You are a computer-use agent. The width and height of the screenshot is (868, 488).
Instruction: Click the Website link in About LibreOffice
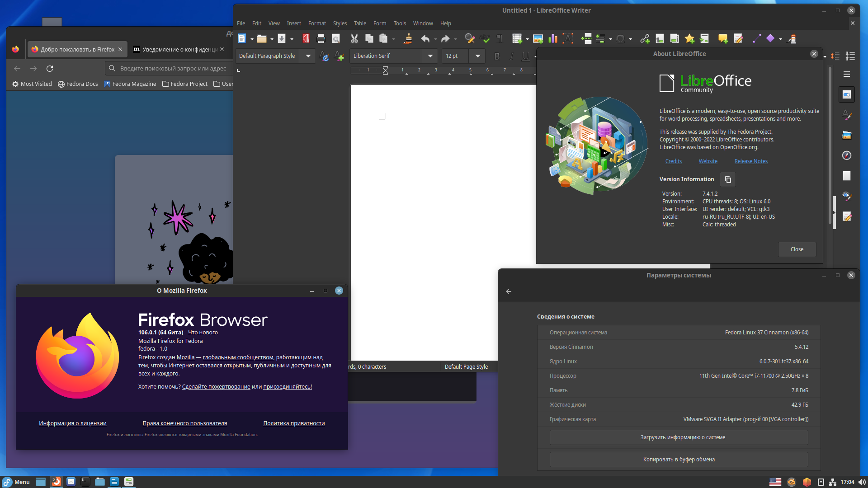pyautogui.click(x=708, y=161)
